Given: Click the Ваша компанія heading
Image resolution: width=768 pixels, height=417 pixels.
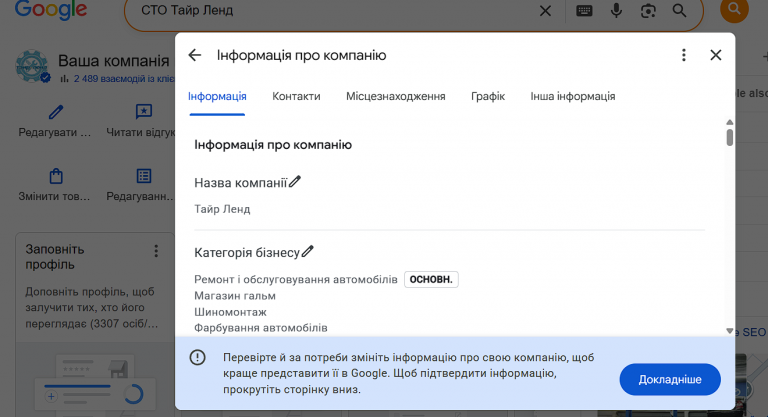Looking at the screenshot, I should (114, 61).
